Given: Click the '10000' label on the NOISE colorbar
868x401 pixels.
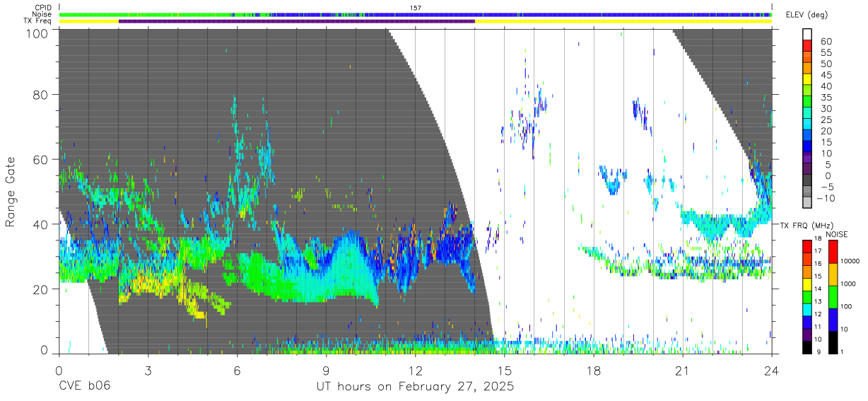Looking at the screenshot, I should click(851, 261).
